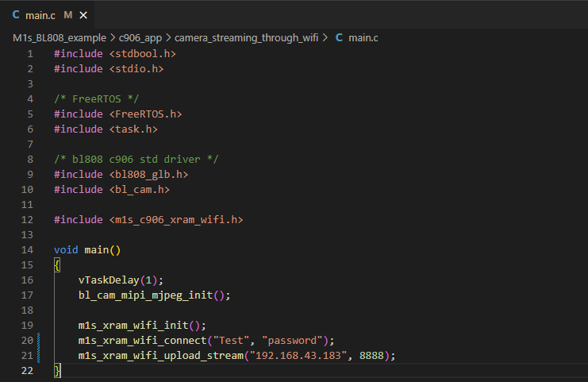Click <task.h> include text

click(x=133, y=129)
